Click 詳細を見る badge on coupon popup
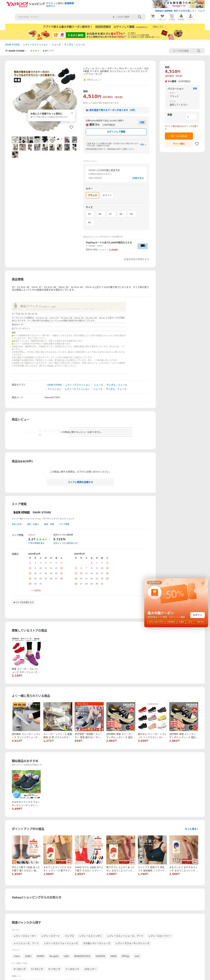This screenshot has height=980, width=210. pyautogui.click(x=154, y=582)
